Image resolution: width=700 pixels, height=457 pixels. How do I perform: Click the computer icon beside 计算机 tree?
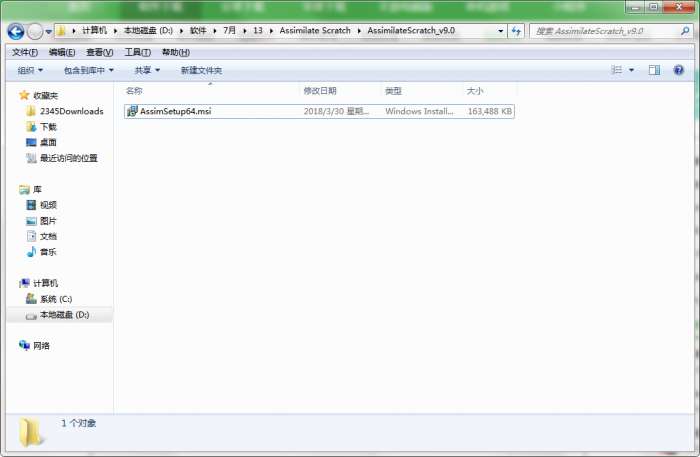[x=24, y=283]
